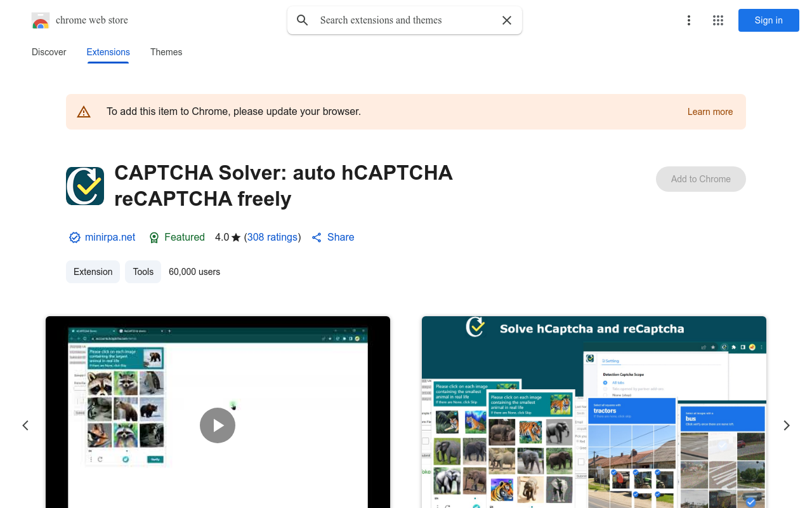Click the extension title heading text

pos(284,185)
